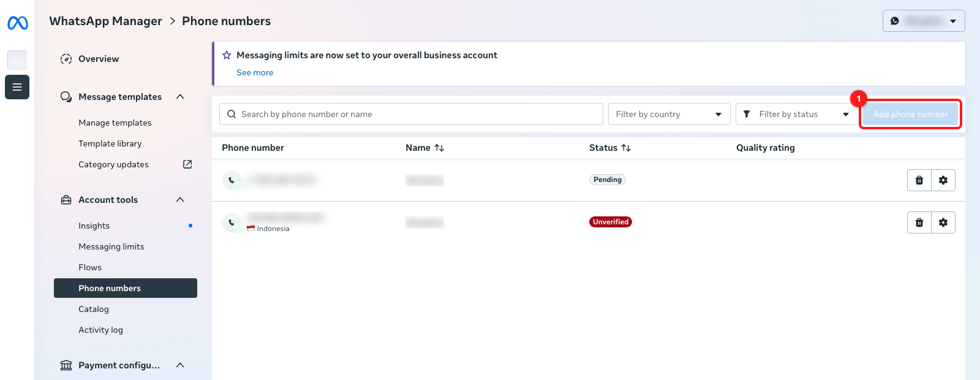Open settings for the Unverified phone number
Viewport: 980px width, 380px height.
tap(943, 222)
